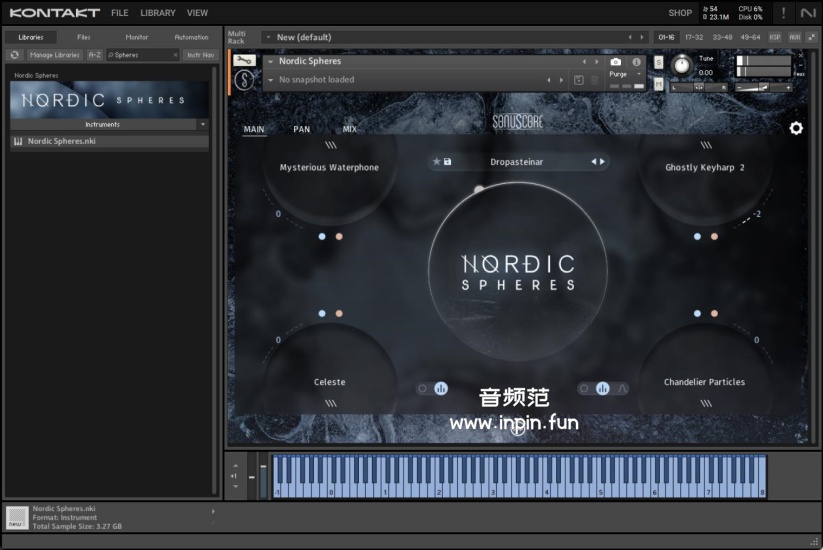Clear the Spheres search field
Image resolution: width=823 pixels, height=550 pixels.
173,55
